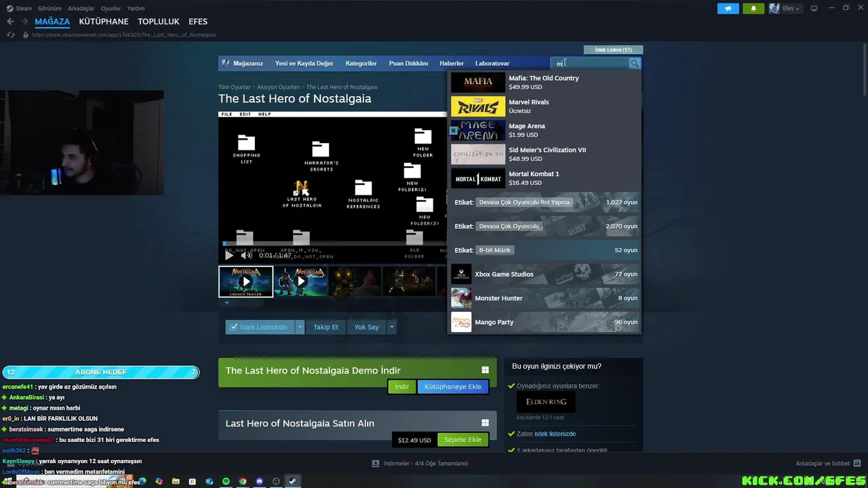Click the Steam taskbar icon
Screen dimensions: 868x488
tap(292, 481)
